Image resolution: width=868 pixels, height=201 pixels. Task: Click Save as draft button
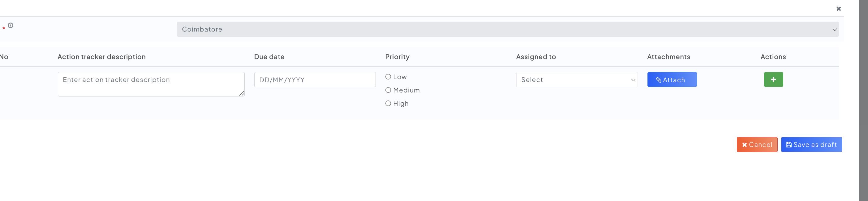(x=811, y=144)
